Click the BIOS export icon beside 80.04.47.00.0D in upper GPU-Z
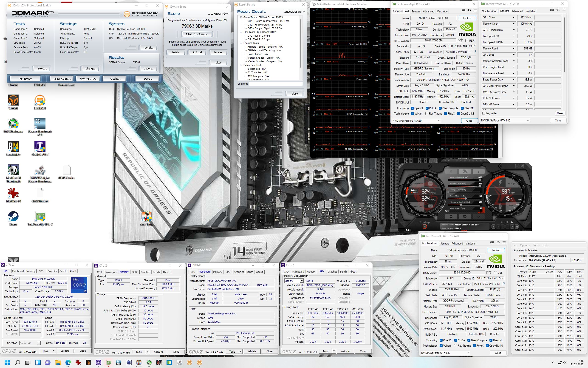Image resolution: width=588 pixels, height=368 pixels. [x=460, y=41]
